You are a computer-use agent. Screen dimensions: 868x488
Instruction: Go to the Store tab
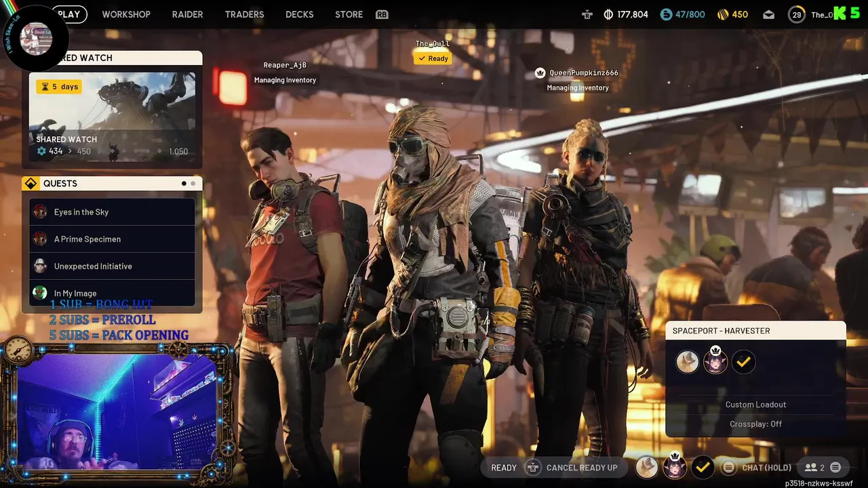pyautogui.click(x=349, y=14)
